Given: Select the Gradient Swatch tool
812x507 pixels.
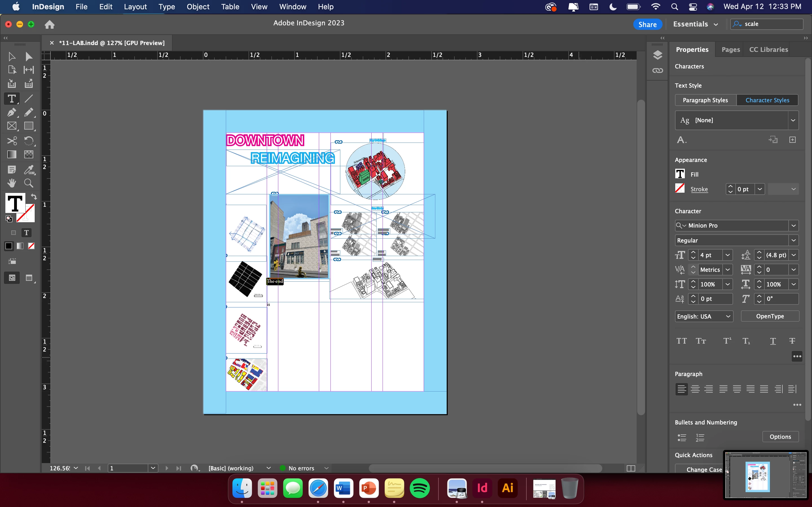Looking at the screenshot, I should [x=12, y=155].
